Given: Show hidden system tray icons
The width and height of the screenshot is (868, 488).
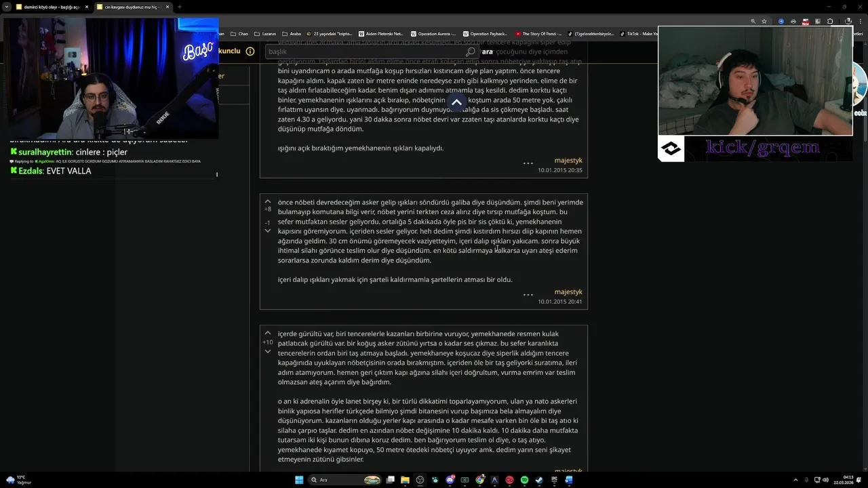Looking at the screenshot, I should point(797,480).
